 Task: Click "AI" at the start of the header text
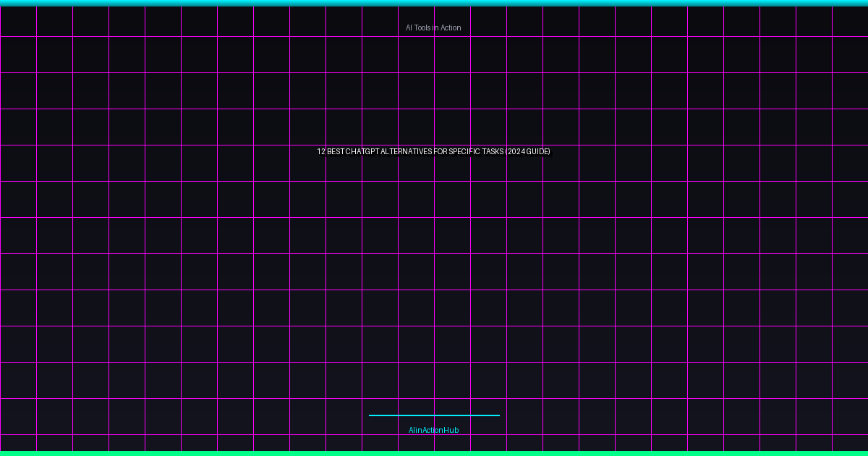(409, 28)
